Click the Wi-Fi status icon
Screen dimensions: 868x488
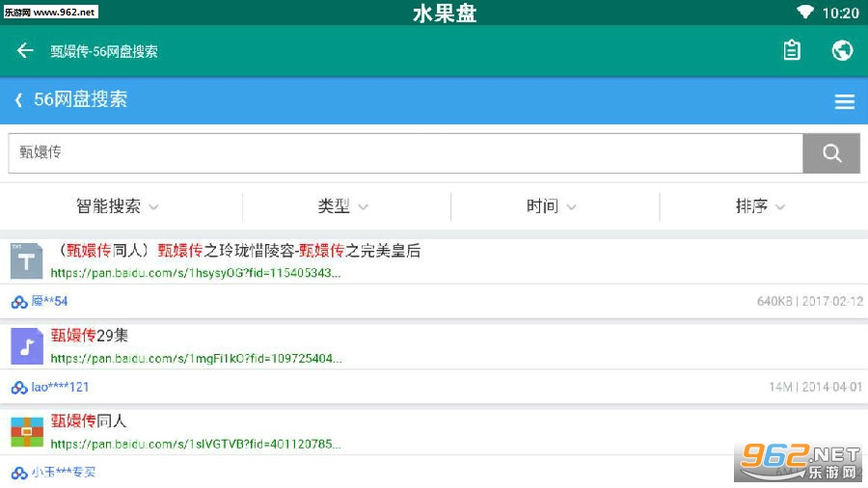click(x=805, y=12)
